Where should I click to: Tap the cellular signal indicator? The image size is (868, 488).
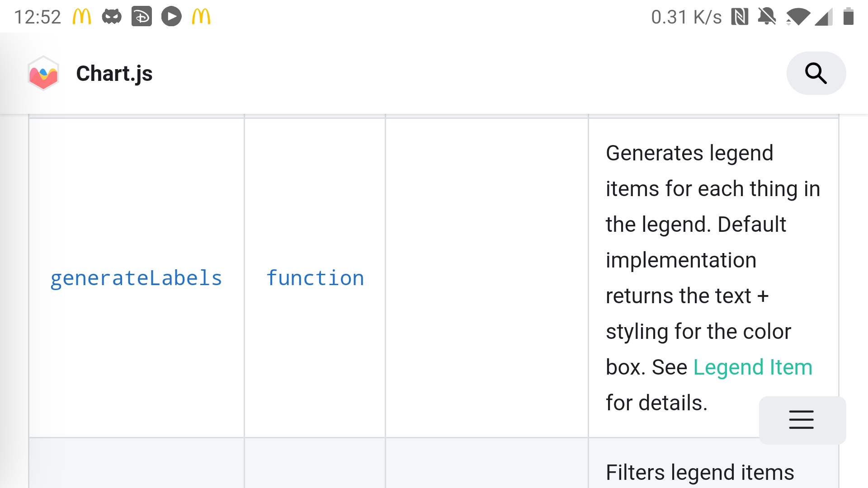coord(824,16)
